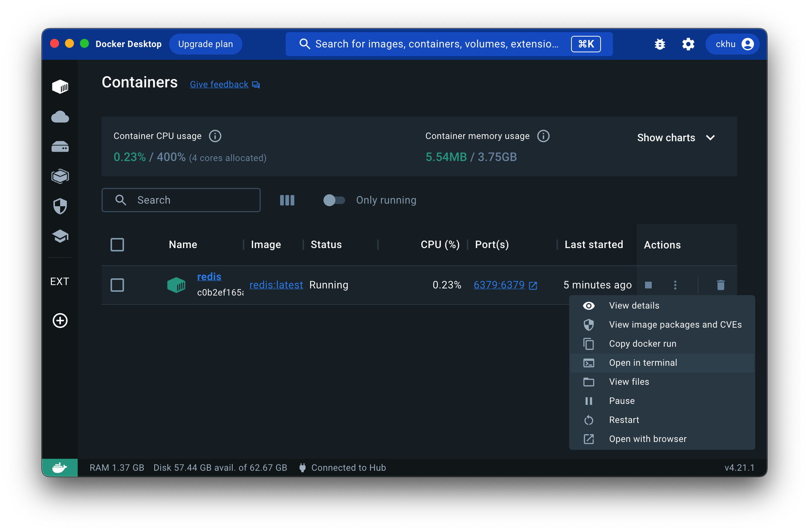Screen dimensions: 809x532
Task: Choose Open in terminal menu entry
Action: 662,363
